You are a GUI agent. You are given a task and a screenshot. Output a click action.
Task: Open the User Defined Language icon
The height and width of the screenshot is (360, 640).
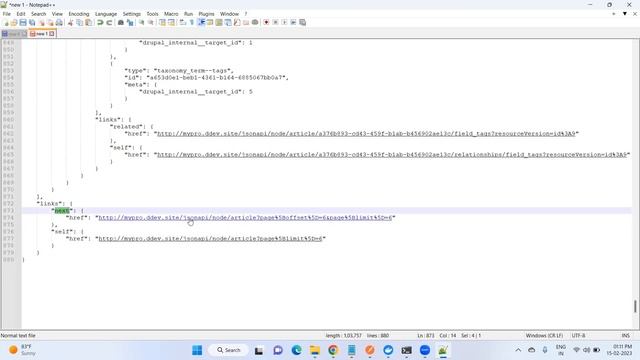pos(210,22)
